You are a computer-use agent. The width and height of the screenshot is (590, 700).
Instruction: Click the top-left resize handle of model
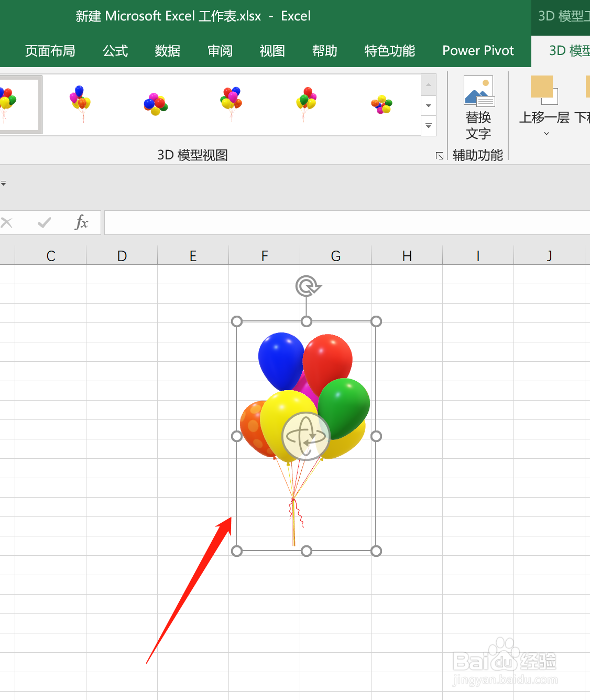pos(237,321)
